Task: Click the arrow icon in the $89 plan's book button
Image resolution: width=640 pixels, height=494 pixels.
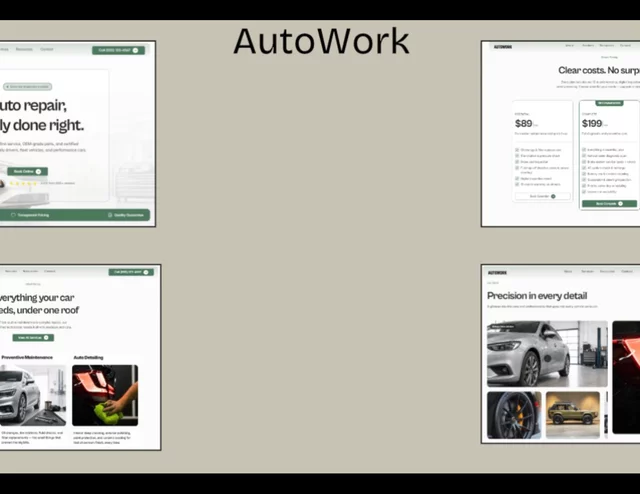Action: click(553, 196)
